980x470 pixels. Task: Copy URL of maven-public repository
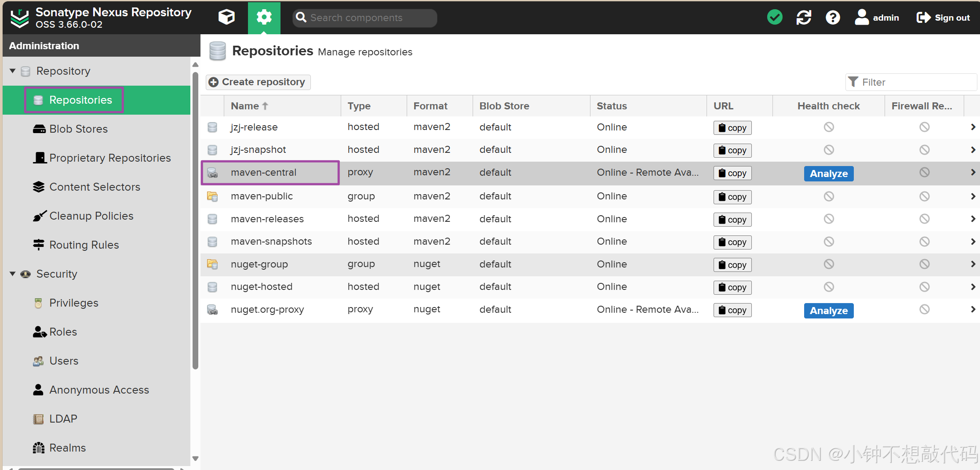pos(732,197)
